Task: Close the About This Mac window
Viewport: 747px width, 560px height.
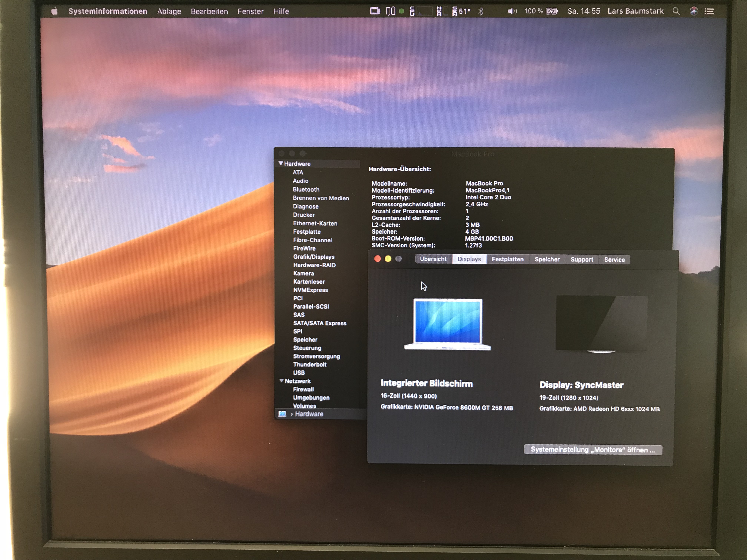Action: point(378,259)
